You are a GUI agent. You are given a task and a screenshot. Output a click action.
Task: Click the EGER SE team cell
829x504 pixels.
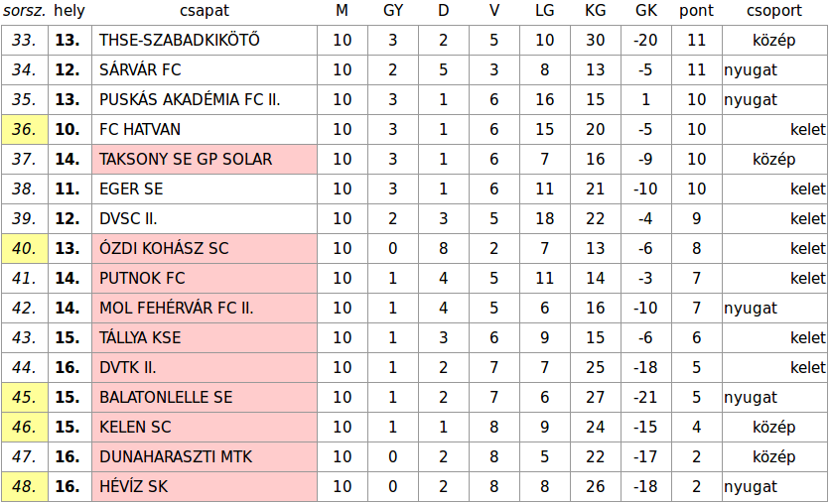205,189
